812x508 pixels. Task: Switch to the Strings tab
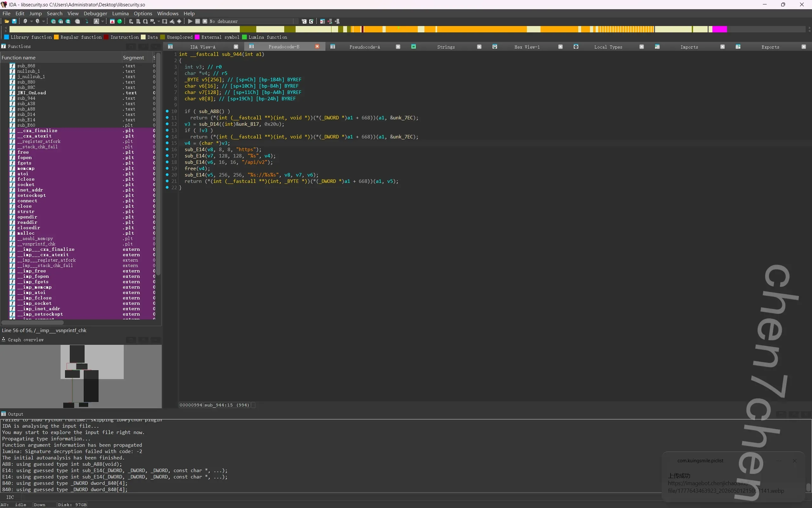tap(446, 47)
